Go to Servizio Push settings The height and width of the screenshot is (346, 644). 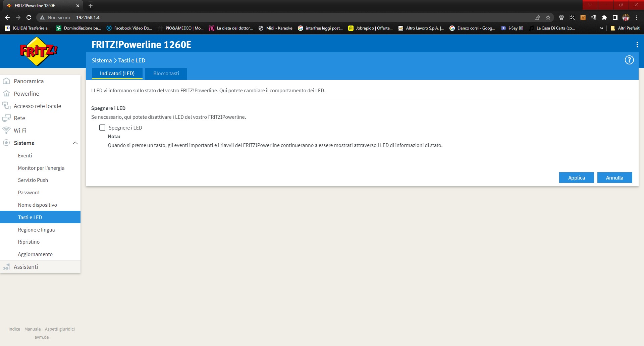coord(33,180)
